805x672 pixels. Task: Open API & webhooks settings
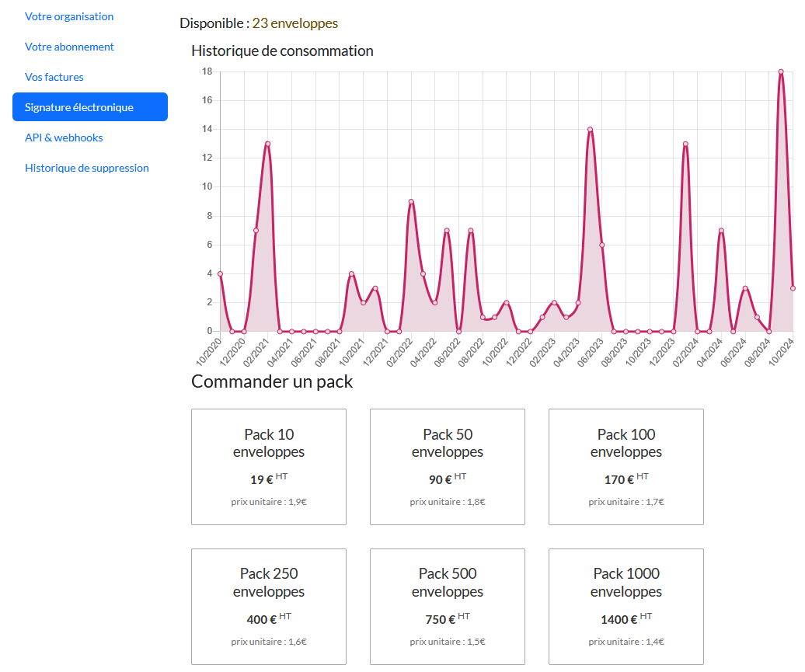click(64, 138)
